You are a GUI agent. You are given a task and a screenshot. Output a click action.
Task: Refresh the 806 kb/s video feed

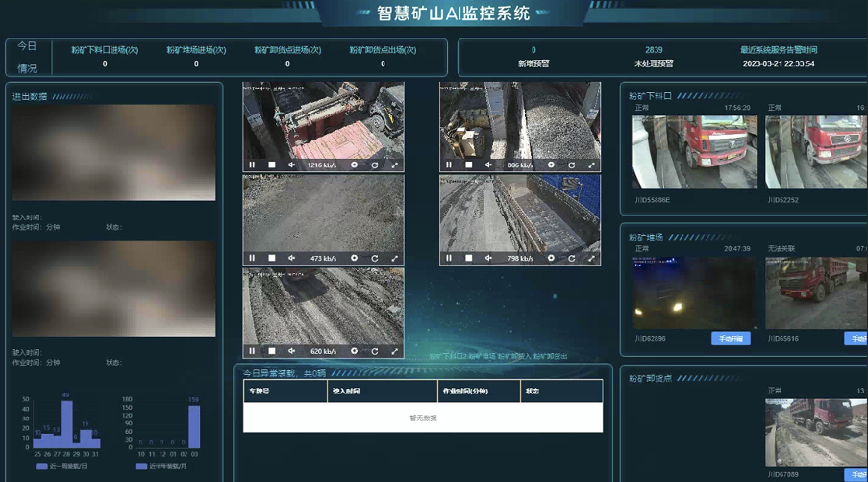(571, 165)
